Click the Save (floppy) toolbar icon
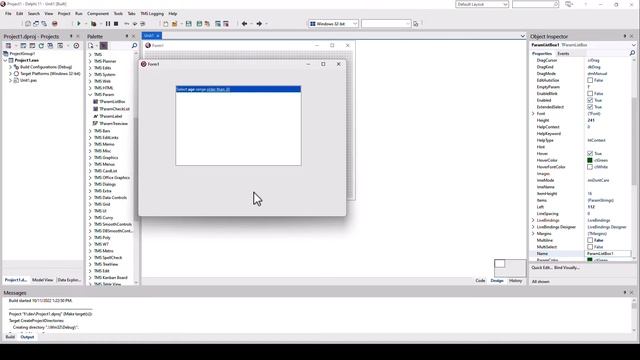The width and height of the screenshot is (640, 360). [x=189, y=24]
